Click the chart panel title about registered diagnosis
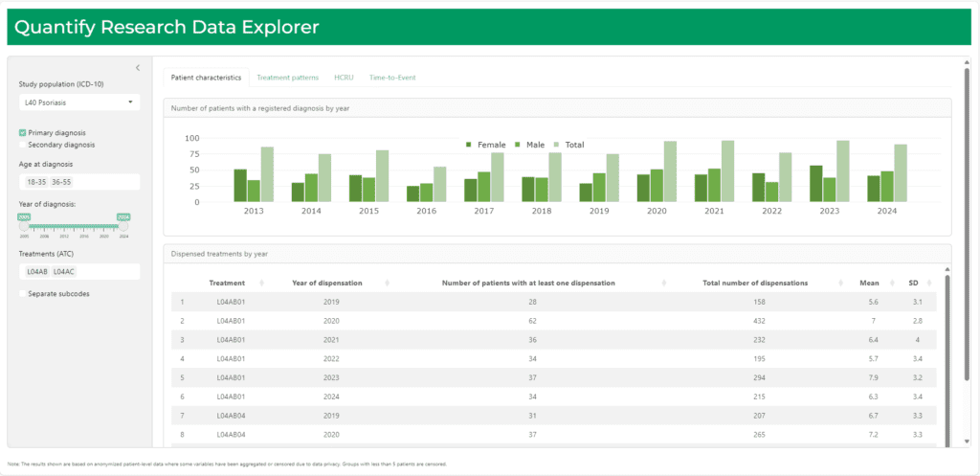980x476 pixels. [260, 108]
